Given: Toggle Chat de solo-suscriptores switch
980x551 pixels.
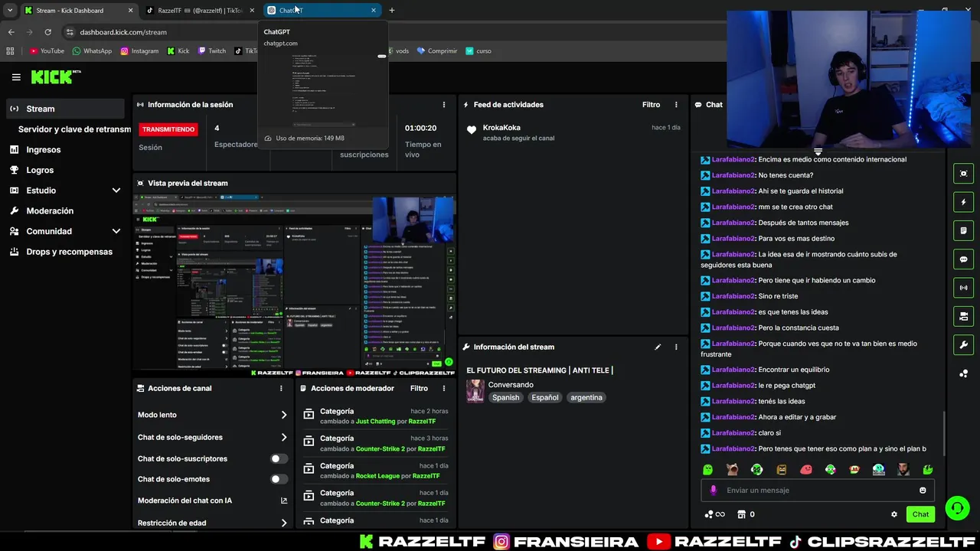Looking at the screenshot, I should (279, 458).
